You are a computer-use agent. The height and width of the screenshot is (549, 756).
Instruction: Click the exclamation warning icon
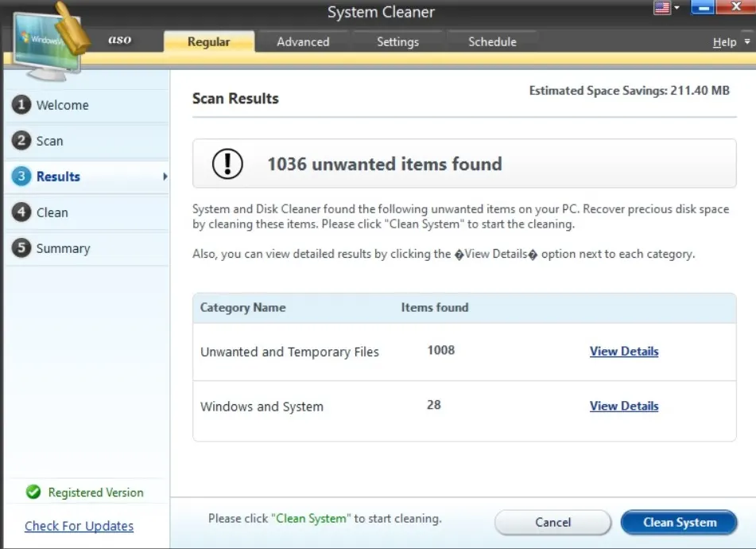(227, 164)
